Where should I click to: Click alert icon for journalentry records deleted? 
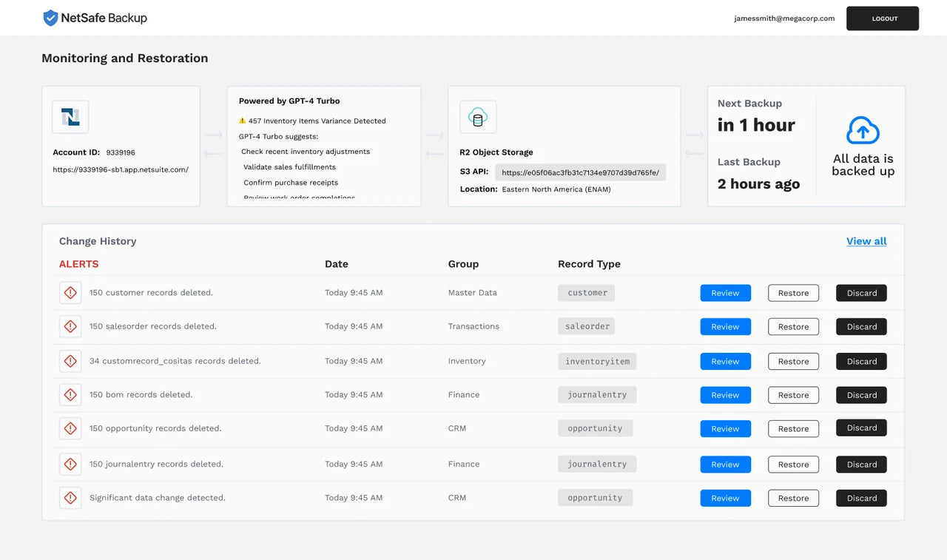(x=70, y=465)
